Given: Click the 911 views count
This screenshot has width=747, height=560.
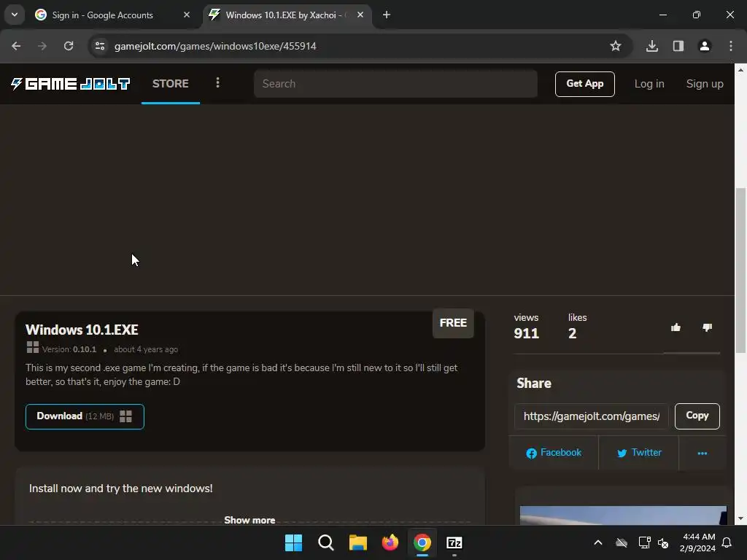Looking at the screenshot, I should [x=527, y=333].
